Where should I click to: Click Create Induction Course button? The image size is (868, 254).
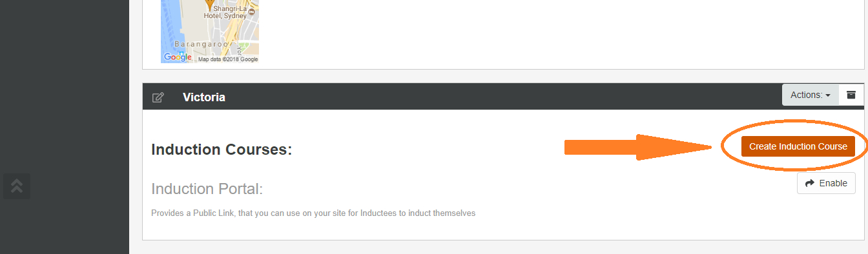click(798, 146)
